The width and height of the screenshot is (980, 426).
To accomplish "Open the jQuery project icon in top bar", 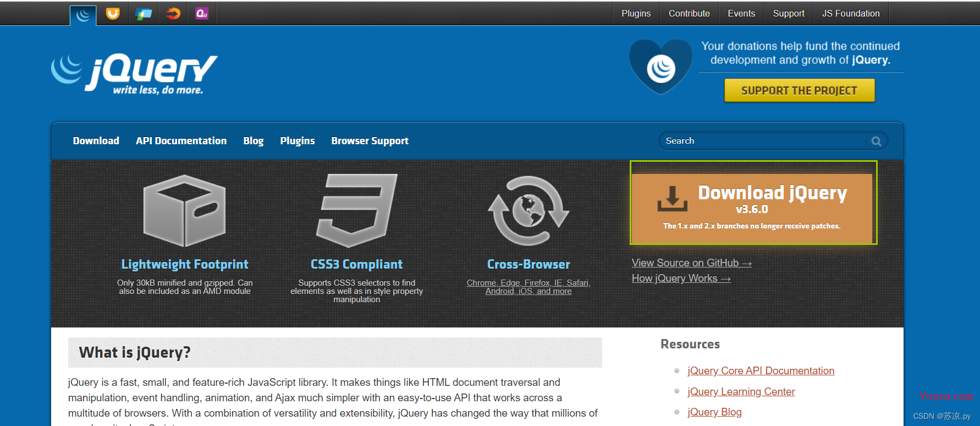I will pos(83,14).
